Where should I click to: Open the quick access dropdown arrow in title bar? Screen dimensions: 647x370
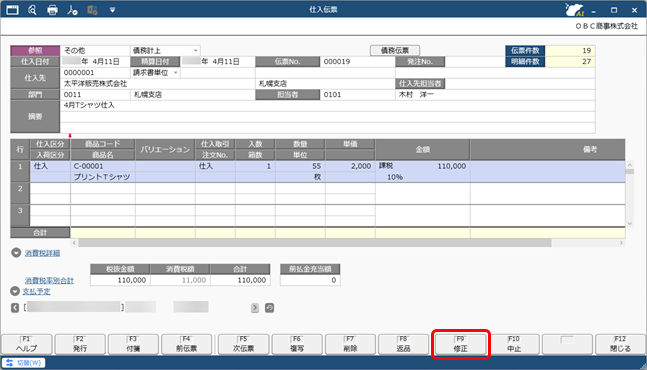112,9
